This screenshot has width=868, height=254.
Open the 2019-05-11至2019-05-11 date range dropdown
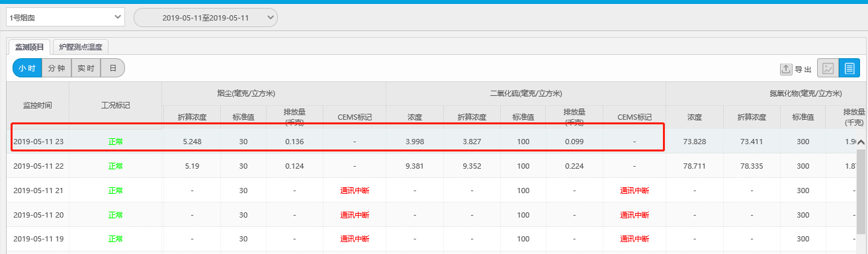coord(206,18)
